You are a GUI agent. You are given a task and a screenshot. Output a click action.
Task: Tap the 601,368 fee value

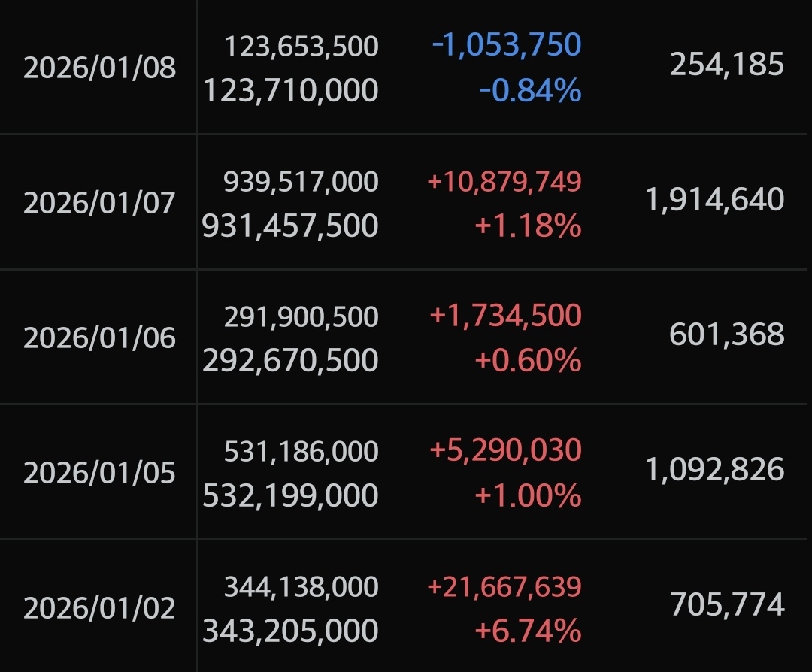coord(726,334)
